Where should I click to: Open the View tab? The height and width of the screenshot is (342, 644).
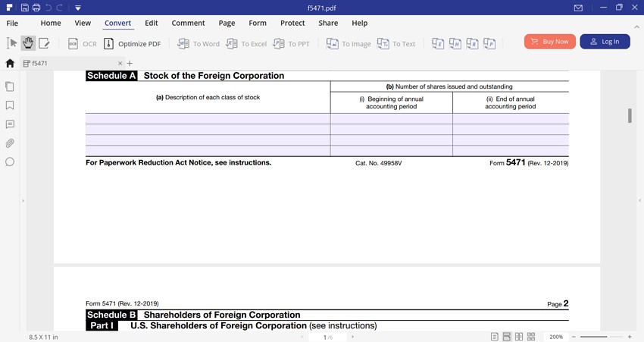pyautogui.click(x=83, y=23)
